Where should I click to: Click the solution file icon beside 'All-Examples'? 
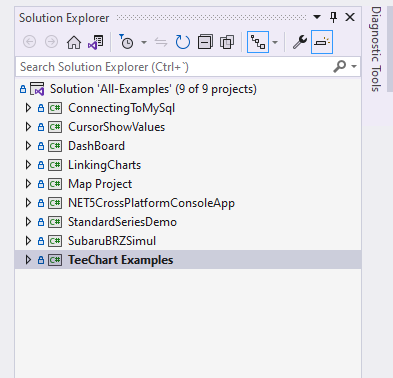tap(37, 89)
